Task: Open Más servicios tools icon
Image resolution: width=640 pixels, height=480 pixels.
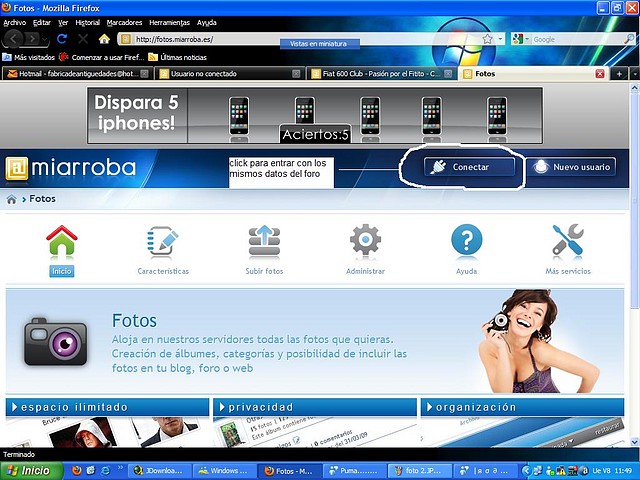Action: 568,240
